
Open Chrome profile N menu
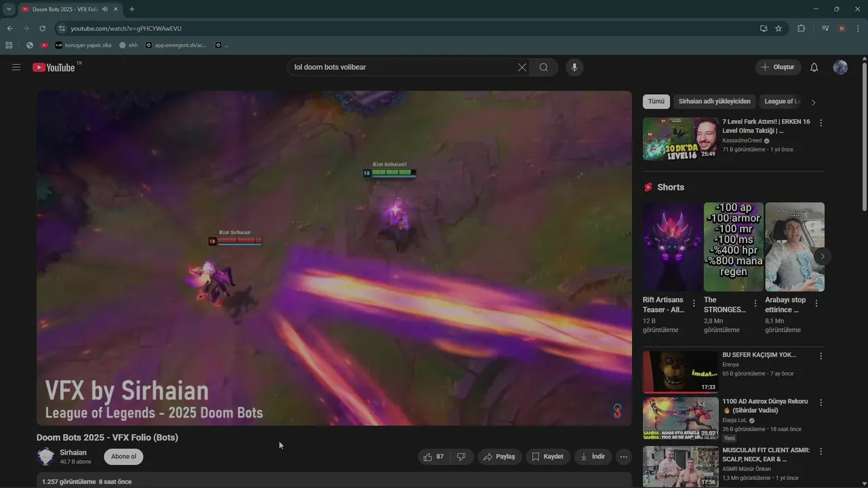[x=842, y=28]
